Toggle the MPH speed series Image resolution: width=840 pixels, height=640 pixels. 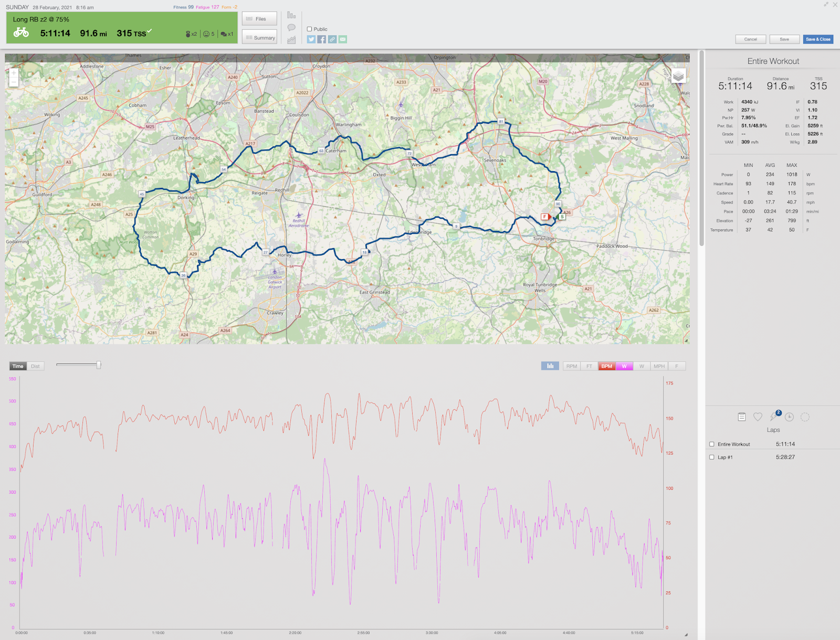(x=659, y=366)
